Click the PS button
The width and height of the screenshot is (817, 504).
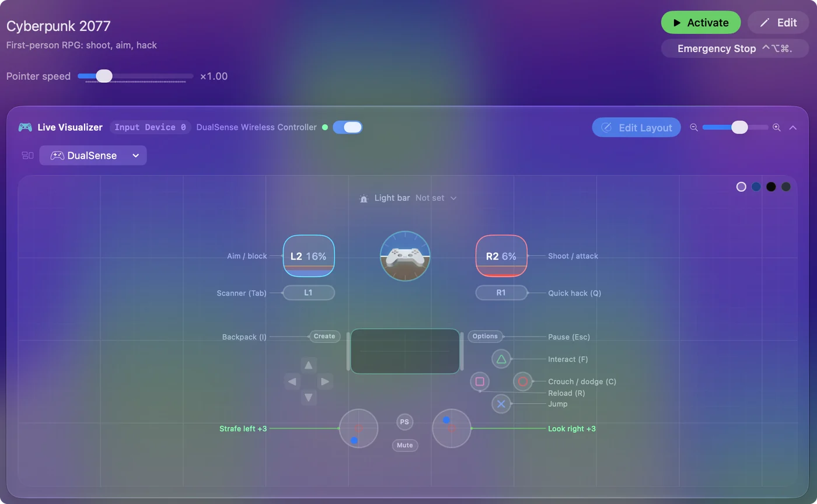404,422
